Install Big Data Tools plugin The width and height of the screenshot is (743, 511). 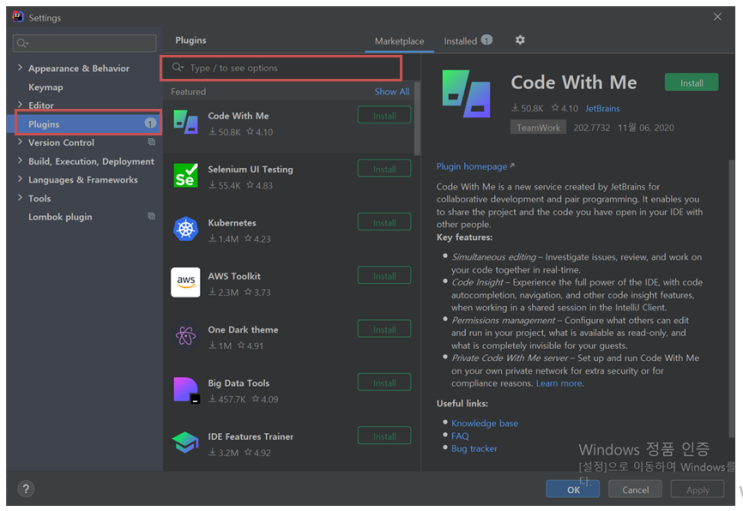pyautogui.click(x=384, y=383)
